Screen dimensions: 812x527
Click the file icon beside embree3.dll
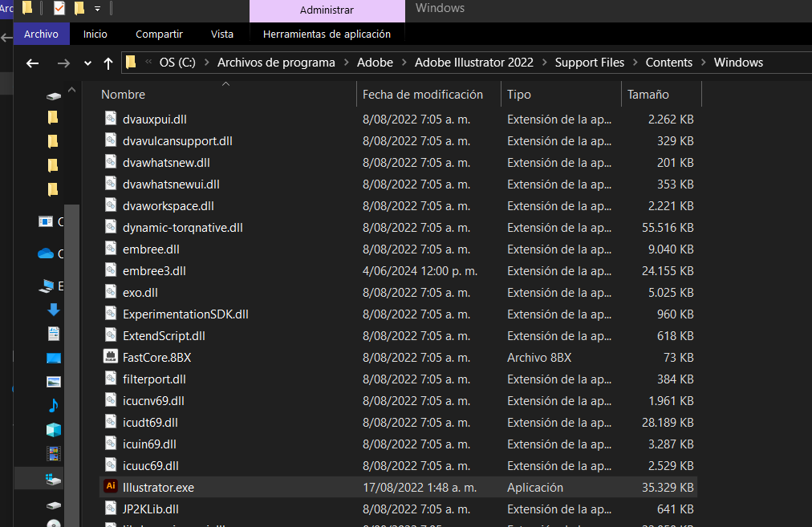click(x=110, y=270)
